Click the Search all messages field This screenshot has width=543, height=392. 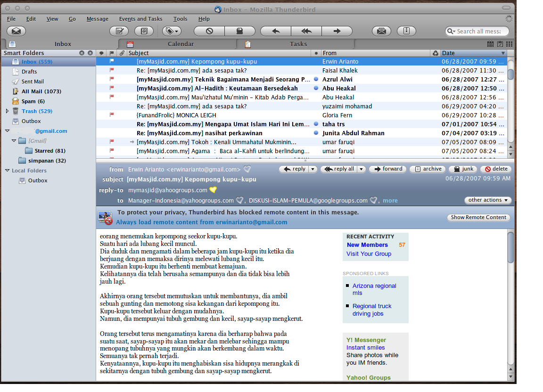tap(477, 31)
